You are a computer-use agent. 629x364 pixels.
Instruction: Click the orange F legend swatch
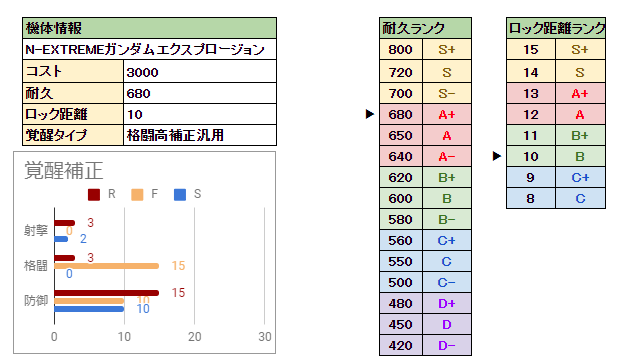(x=137, y=195)
